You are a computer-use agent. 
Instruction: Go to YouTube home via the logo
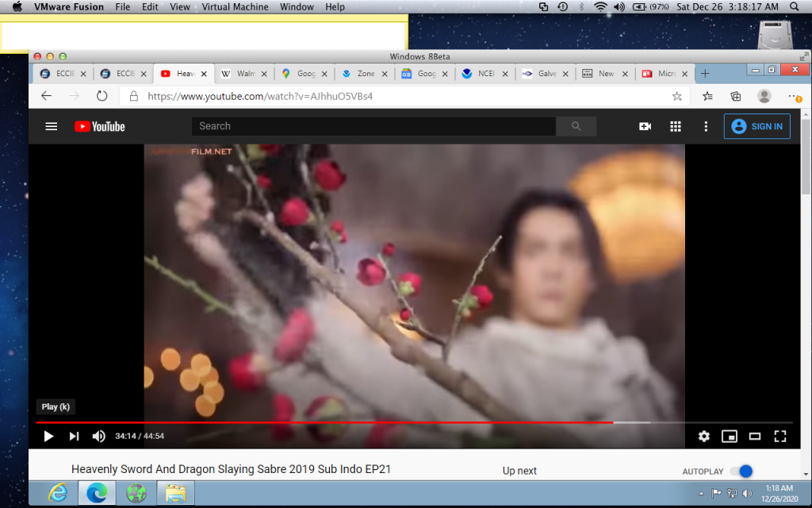point(99,126)
